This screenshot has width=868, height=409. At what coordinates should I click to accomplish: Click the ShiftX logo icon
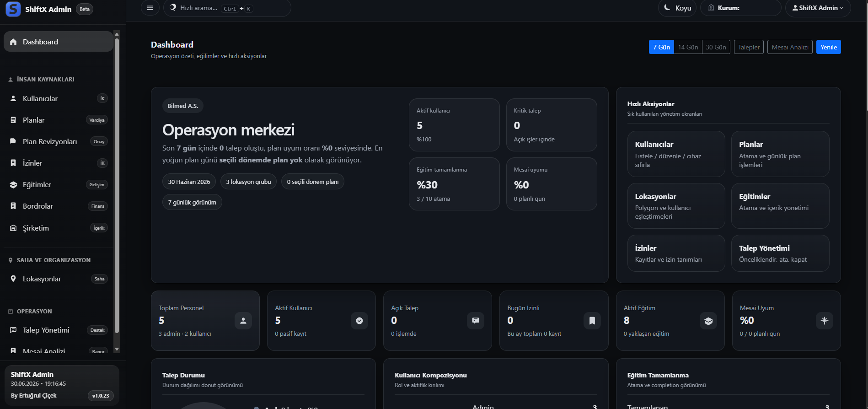[x=13, y=9]
